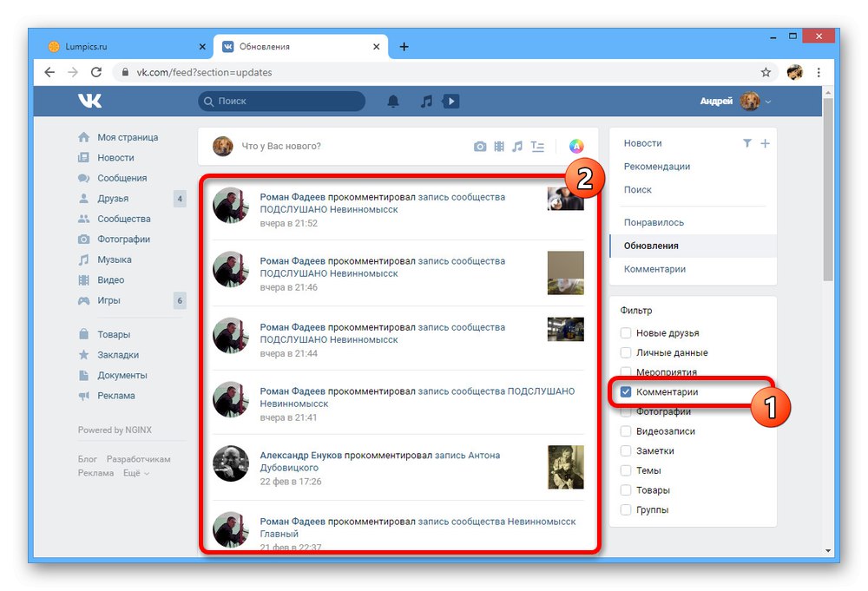
Task: Select Понравилось in the right panel
Action: pos(654,222)
